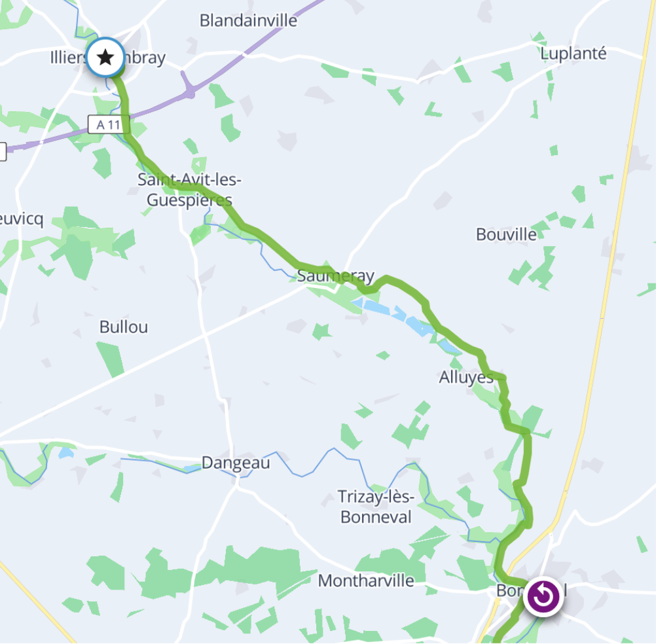
Task: Click the purple loop marker at Bonneval
Action: pyautogui.click(x=543, y=596)
